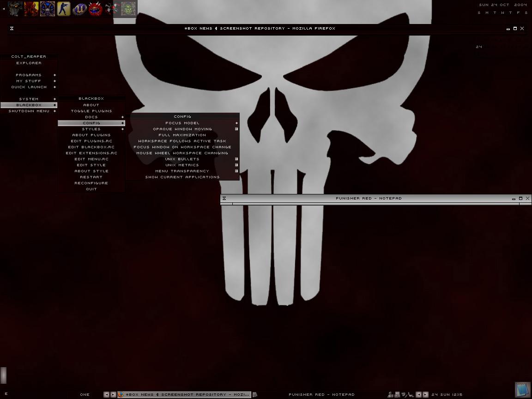Screen dimensions: 532x399
Task: Open the Unreal Tournament launcher icon
Action: tap(80, 8)
